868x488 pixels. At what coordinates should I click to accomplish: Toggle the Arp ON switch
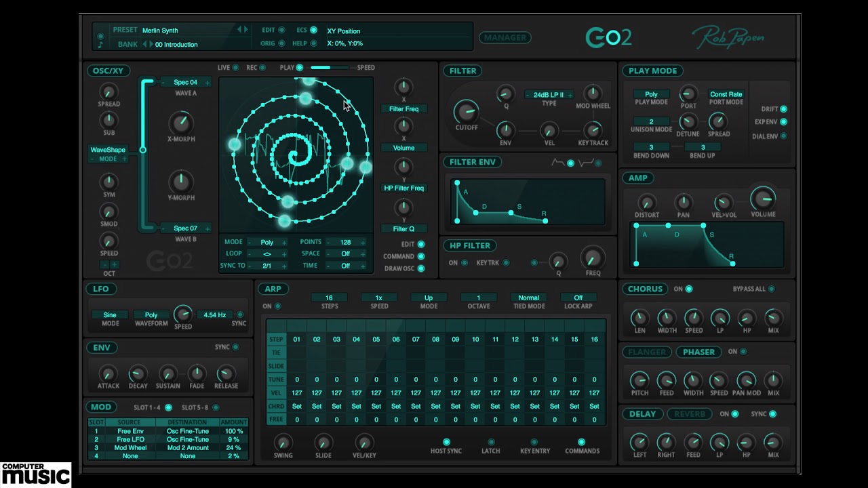[277, 306]
